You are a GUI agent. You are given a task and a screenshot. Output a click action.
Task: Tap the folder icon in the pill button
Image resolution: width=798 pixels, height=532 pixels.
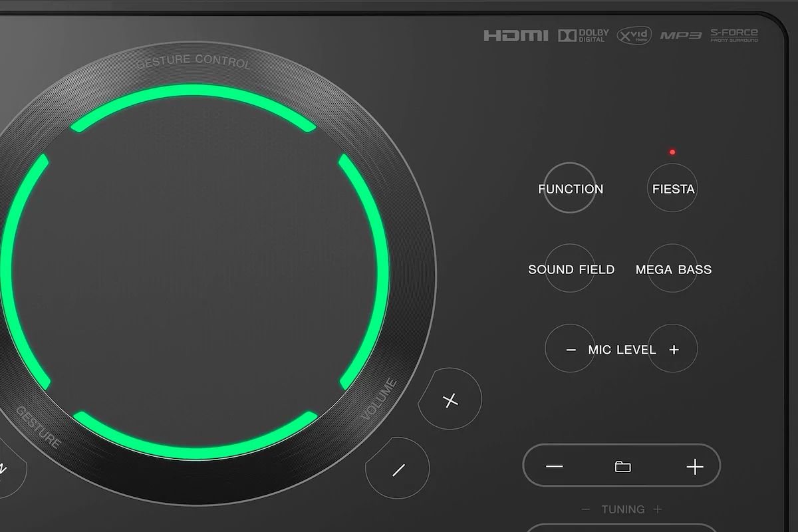point(623,467)
